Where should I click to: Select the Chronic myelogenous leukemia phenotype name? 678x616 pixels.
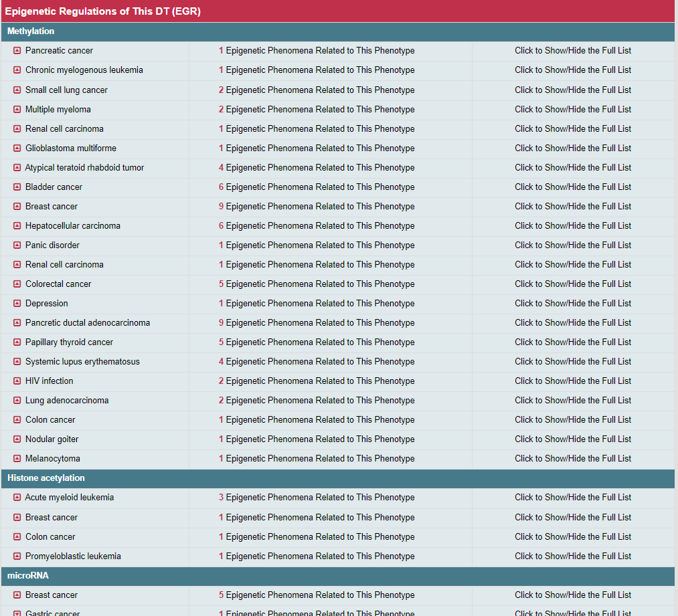[84, 70]
